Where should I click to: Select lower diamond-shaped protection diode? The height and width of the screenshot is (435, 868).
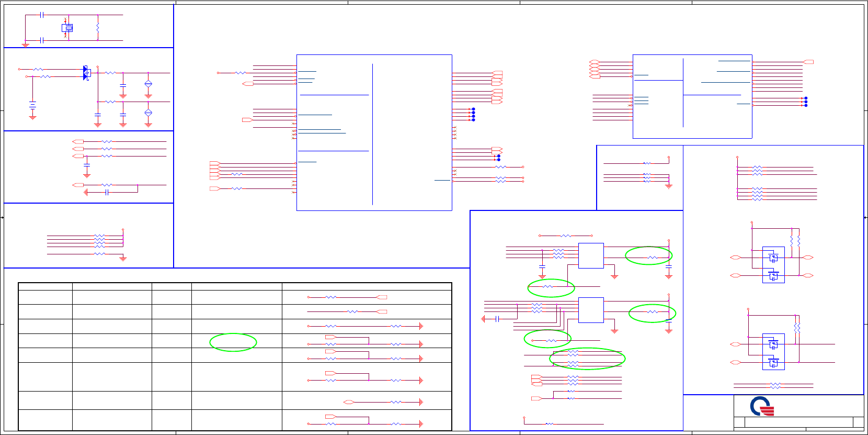pos(148,113)
